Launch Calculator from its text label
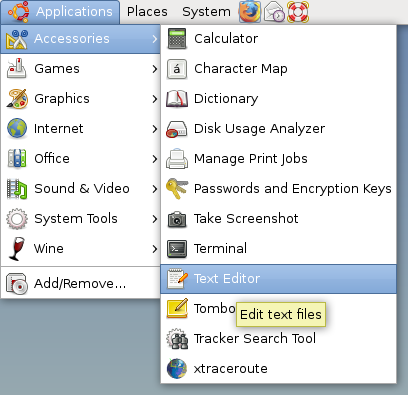 (x=226, y=39)
